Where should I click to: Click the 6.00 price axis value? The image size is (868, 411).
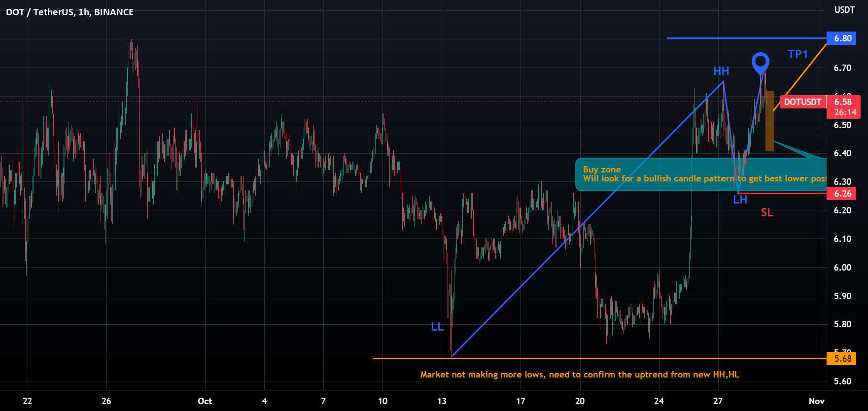[x=842, y=268]
